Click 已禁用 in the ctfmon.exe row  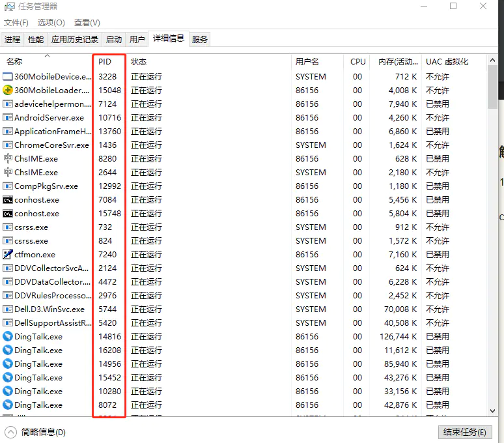click(x=438, y=255)
